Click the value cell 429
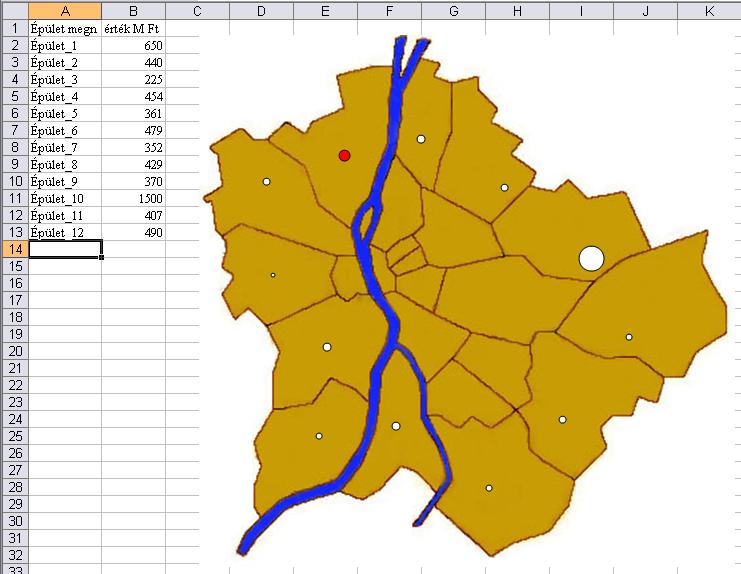Screen dimensions: 741x574 (133, 164)
